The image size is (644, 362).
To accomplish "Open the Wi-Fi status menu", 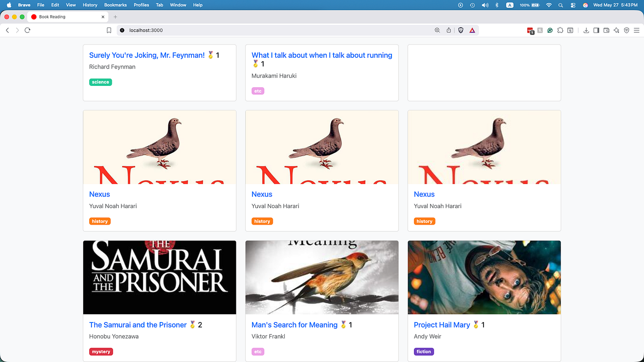I will (549, 5).
